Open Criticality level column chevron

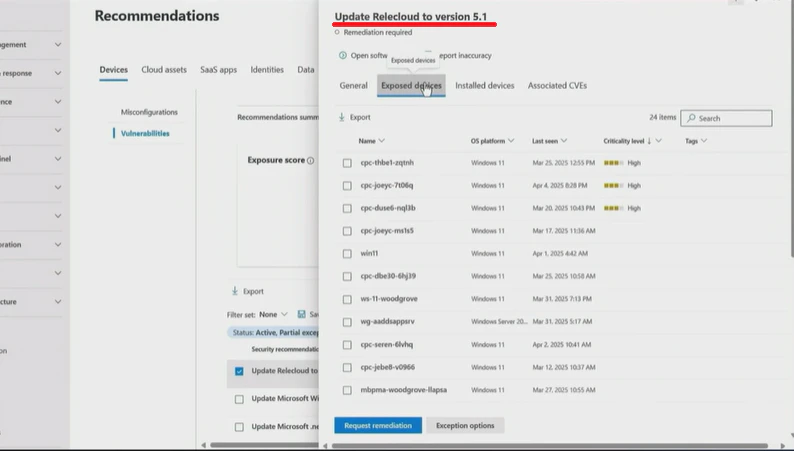pyautogui.click(x=658, y=141)
